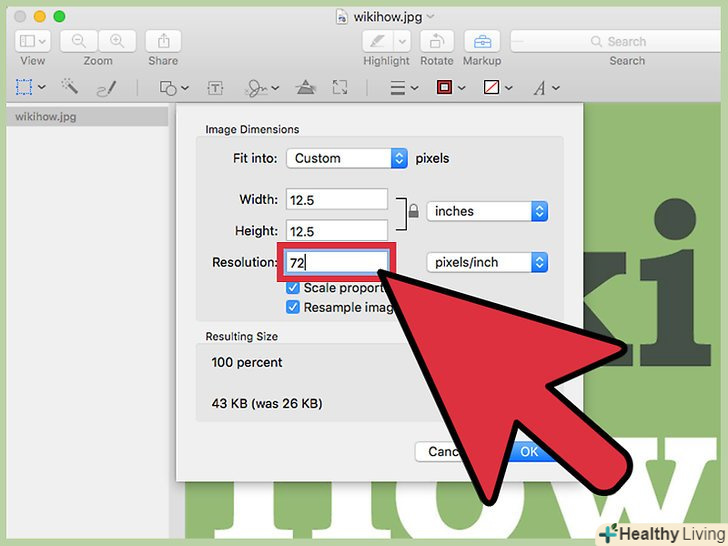Expand the Sign dropdown arrow

click(275, 87)
